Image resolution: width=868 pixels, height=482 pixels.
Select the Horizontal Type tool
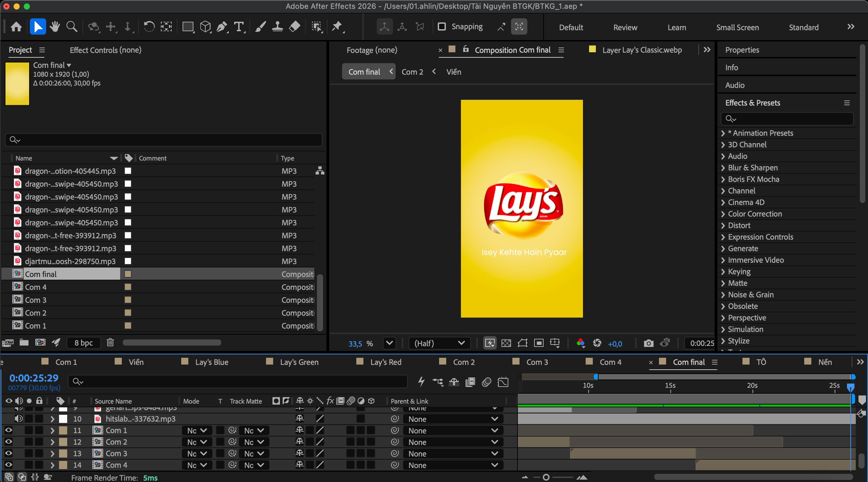point(239,26)
